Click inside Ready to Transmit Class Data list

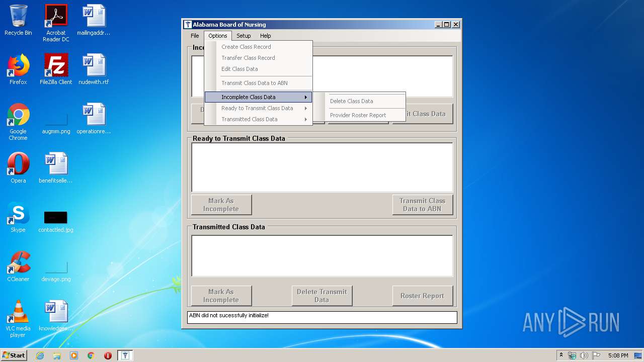coord(322,167)
